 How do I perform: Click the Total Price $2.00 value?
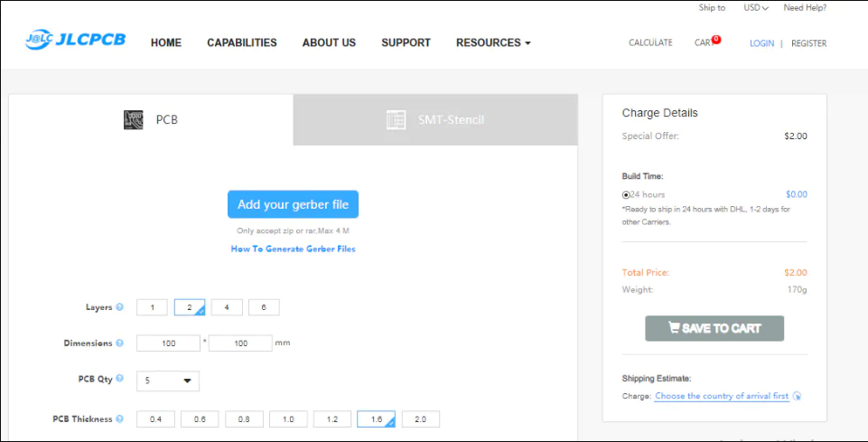click(x=796, y=272)
